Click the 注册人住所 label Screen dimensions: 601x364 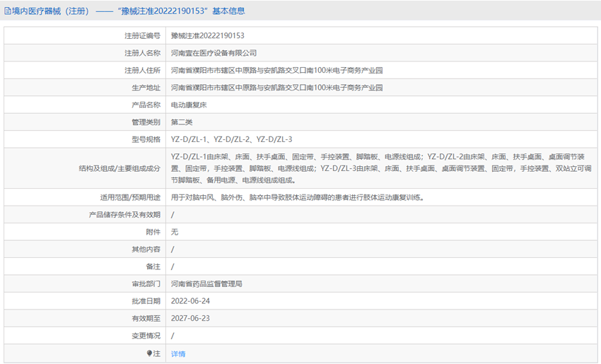(x=142, y=70)
